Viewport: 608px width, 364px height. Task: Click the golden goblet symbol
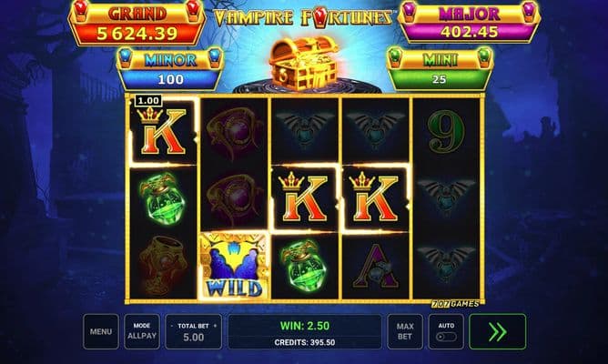[x=163, y=266]
